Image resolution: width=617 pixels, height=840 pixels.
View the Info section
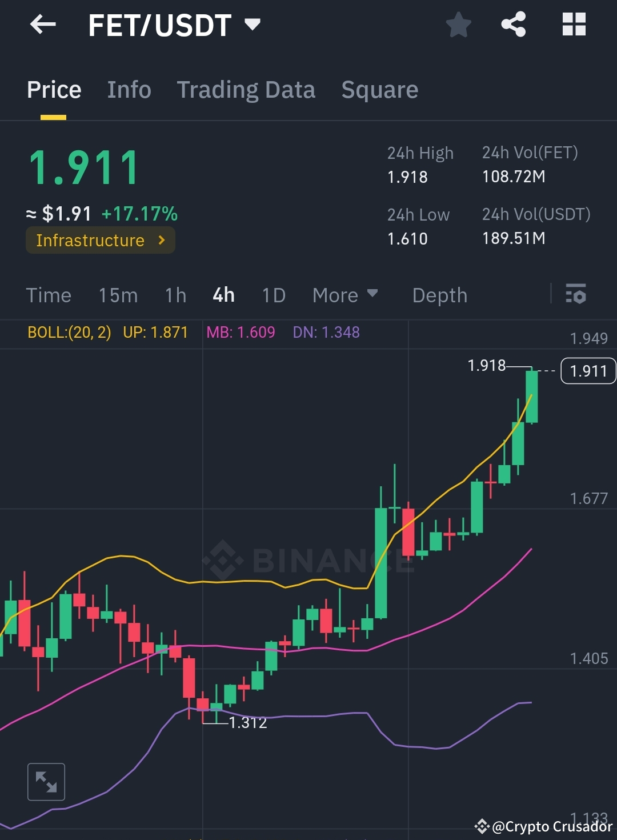[x=129, y=90]
